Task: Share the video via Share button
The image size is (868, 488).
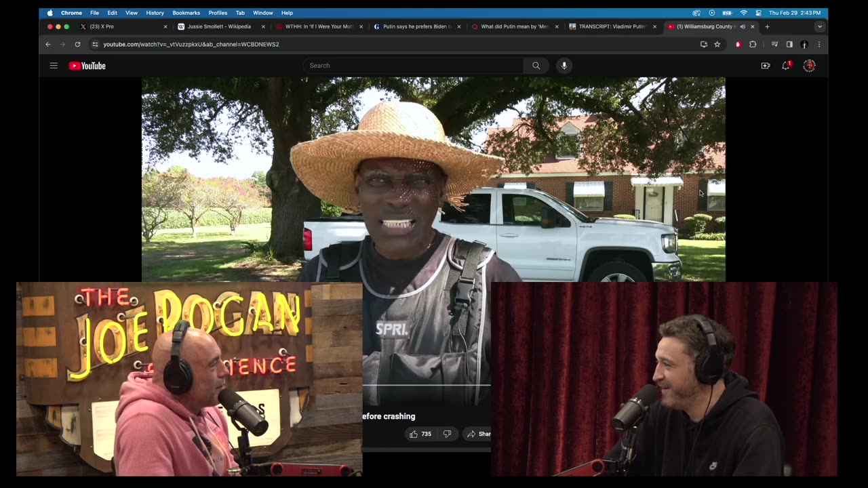Action: (x=477, y=434)
